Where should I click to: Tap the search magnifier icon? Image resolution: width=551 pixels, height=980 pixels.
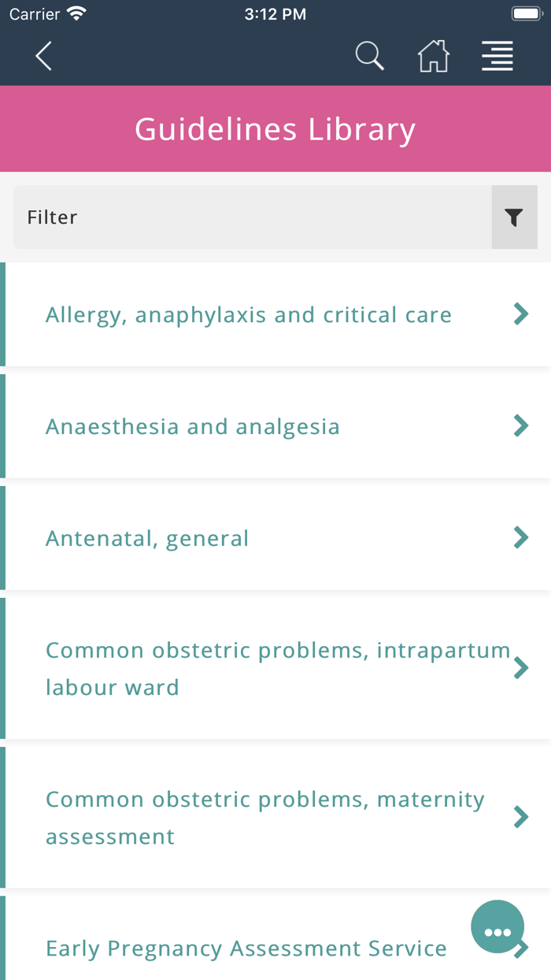(369, 56)
